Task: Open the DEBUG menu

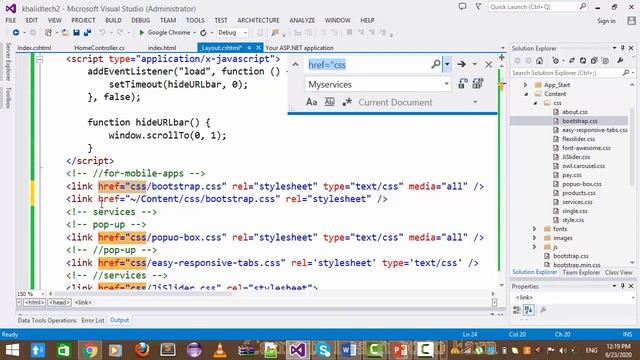Action: (x=140, y=20)
